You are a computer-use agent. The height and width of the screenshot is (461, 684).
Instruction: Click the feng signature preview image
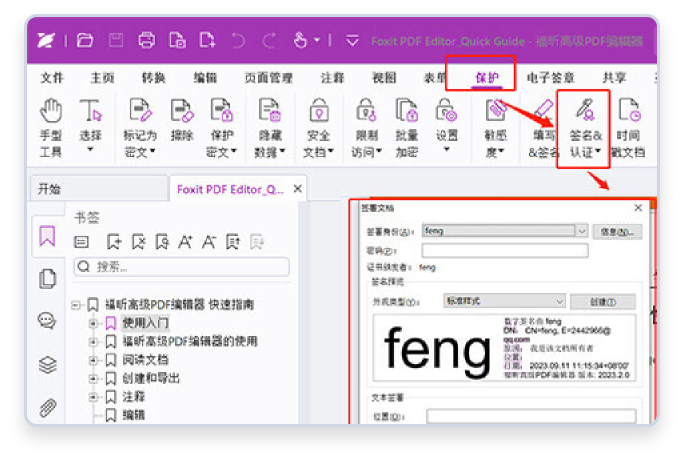505,348
